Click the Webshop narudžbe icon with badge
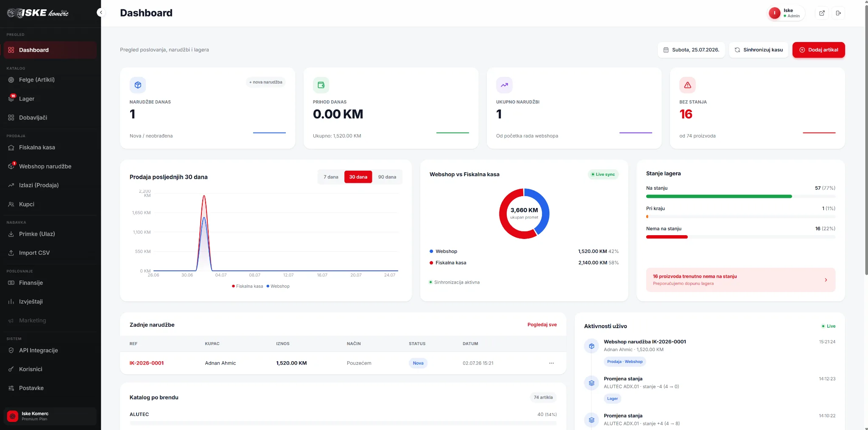The width and height of the screenshot is (868, 430). point(11,166)
